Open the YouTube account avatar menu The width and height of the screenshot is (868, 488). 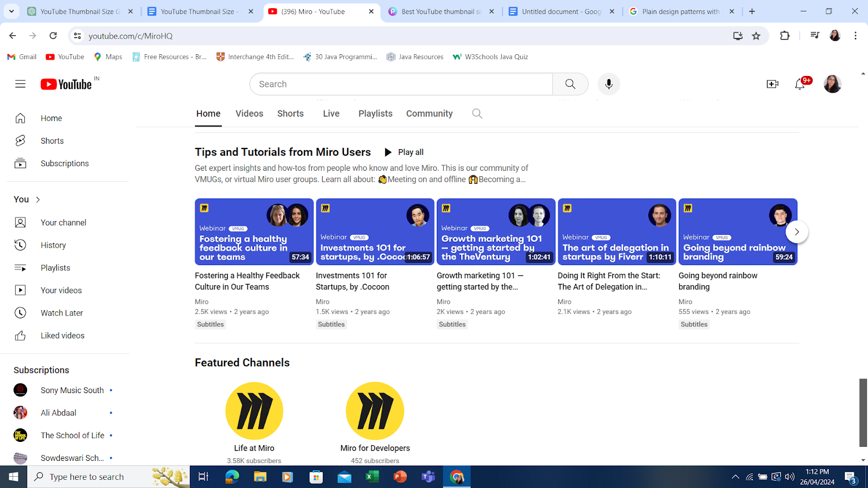point(832,84)
